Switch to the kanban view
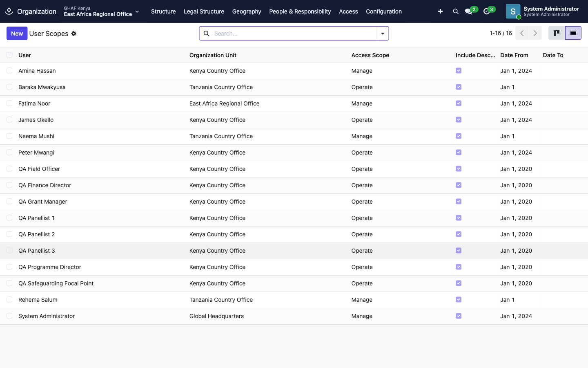 (557, 33)
